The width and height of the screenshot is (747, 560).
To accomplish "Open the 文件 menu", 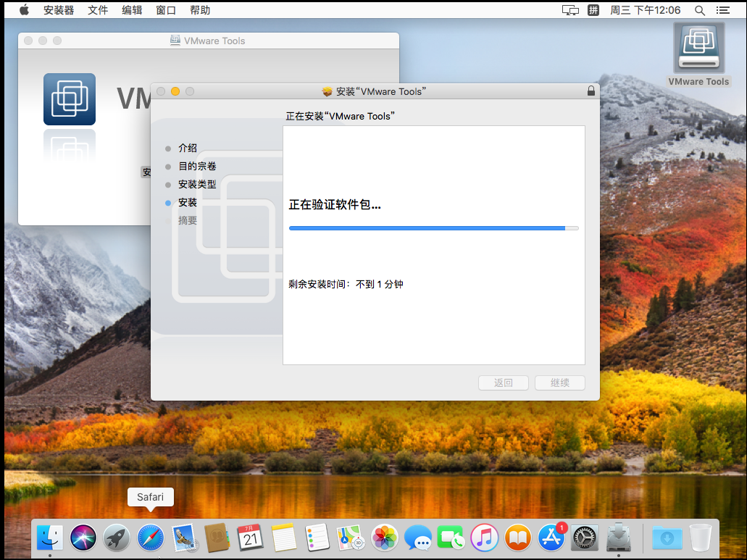I will point(98,10).
